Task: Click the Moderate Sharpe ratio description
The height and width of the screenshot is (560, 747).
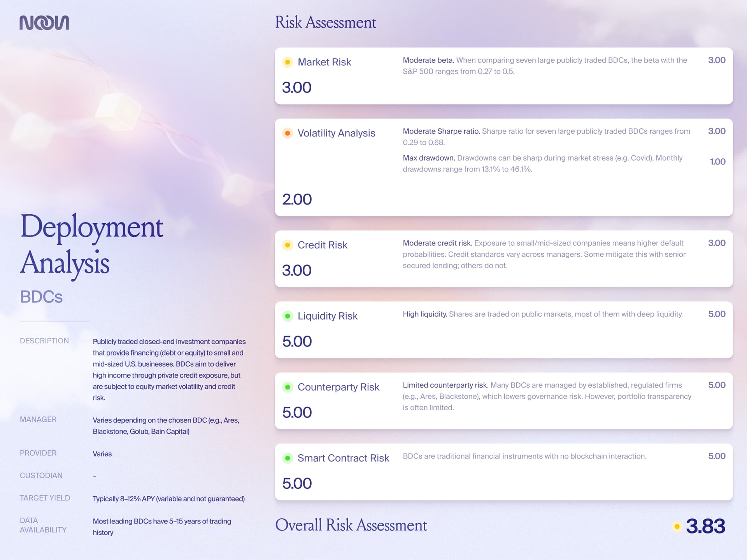Action: pos(546,137)
